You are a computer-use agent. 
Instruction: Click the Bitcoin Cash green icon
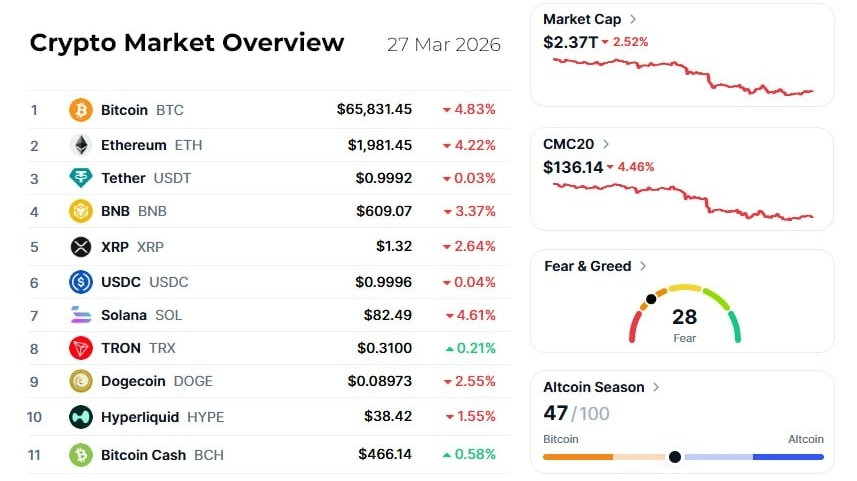(x=80, y=455)
